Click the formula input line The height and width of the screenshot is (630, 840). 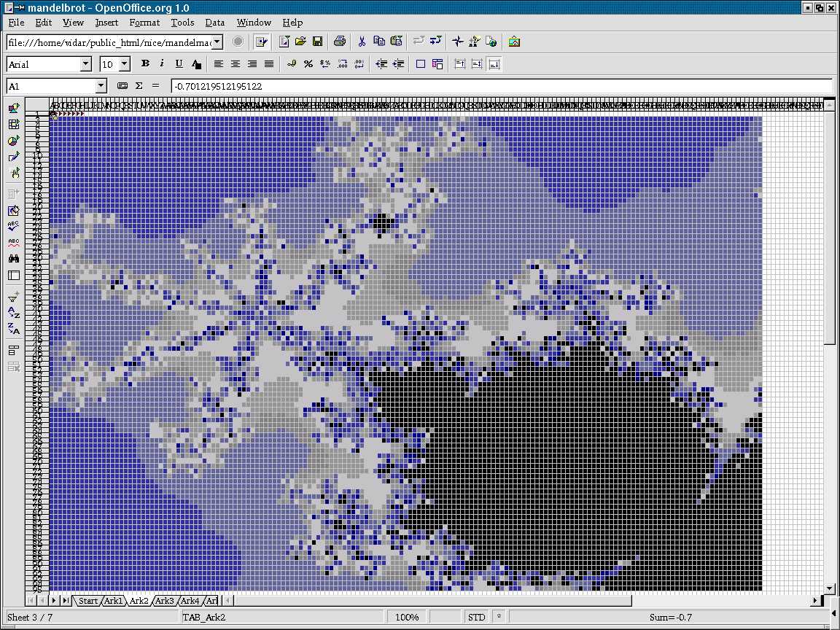(x=502, y=86)
